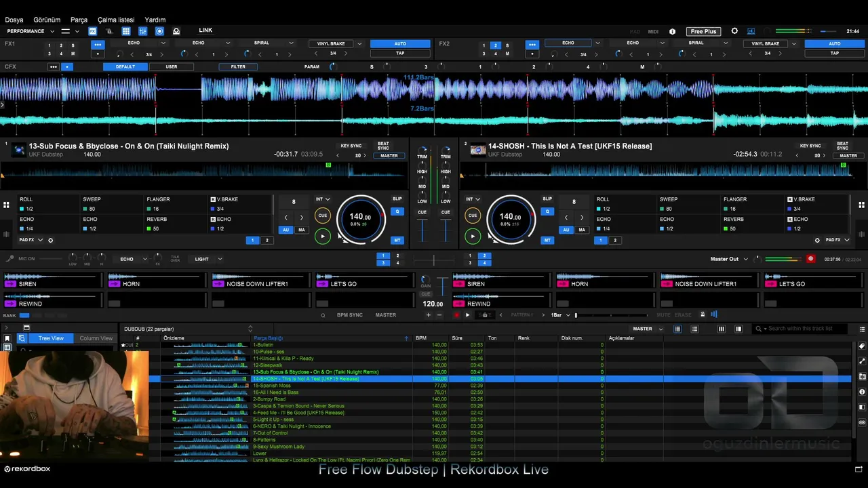Click the FX1 three-dots multi mode button
Image resolution: width=868 pixels, height=488 pixels.
pos(98,44)
